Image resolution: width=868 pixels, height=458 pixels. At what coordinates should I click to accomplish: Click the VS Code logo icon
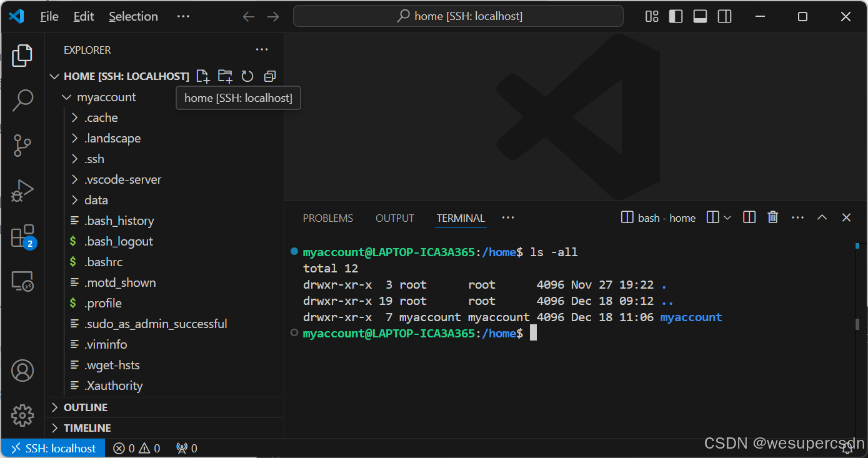pyautogui.click(x=16, y=16)
